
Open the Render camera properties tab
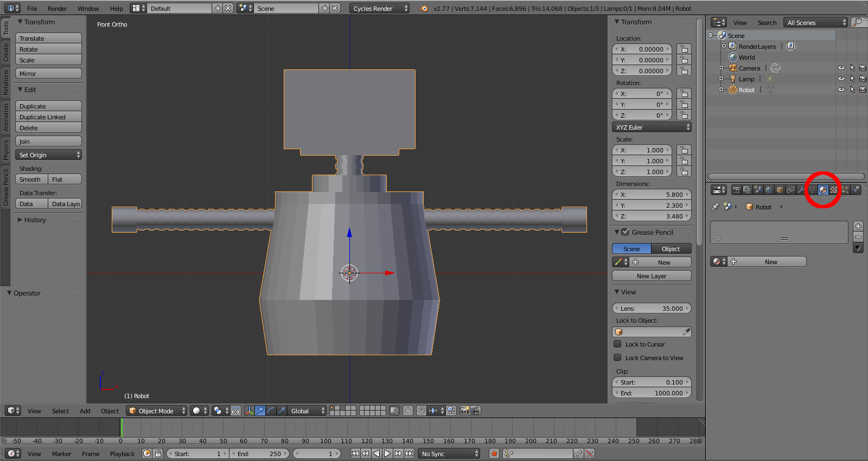click(x=736, y=190)
